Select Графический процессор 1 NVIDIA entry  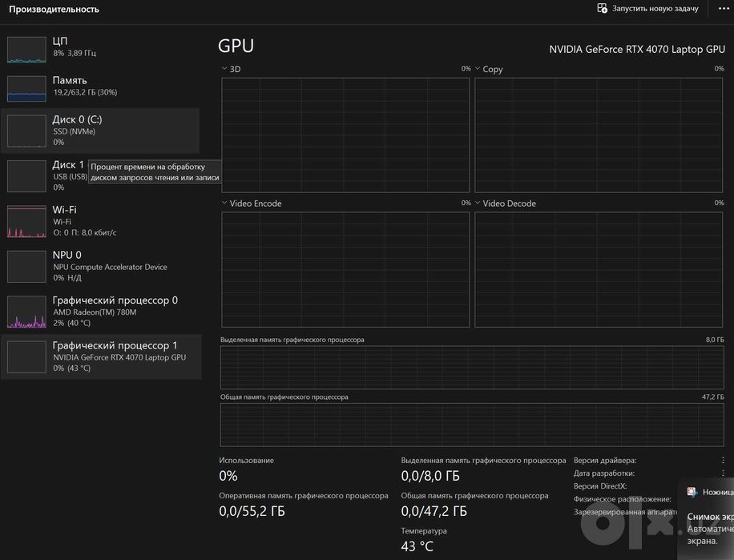tap(101, 357)
